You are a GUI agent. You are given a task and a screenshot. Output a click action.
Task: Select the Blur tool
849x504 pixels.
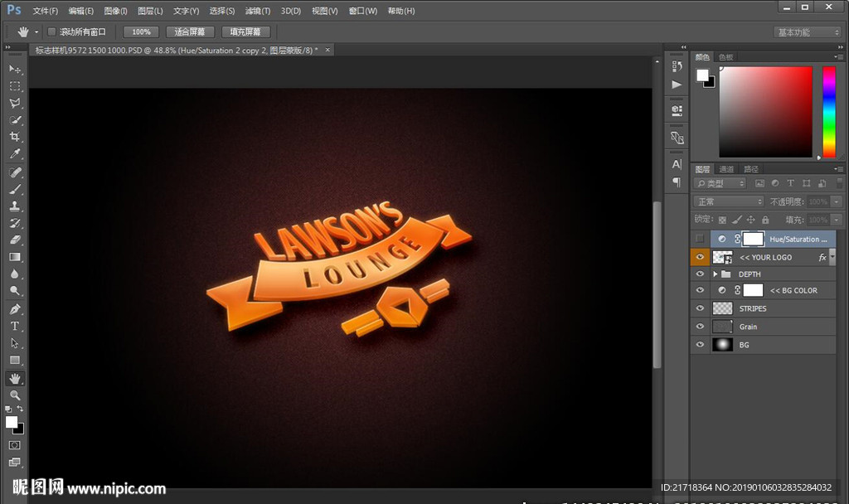pos(15,274)
